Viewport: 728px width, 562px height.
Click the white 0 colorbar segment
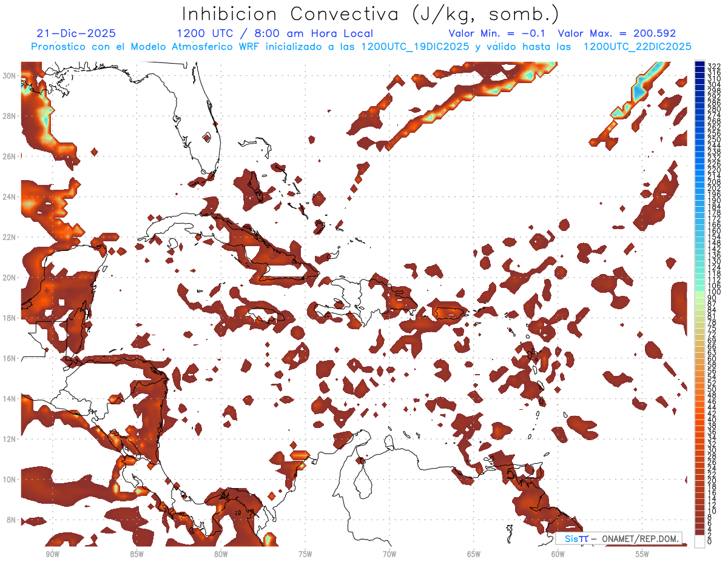(x=699, y=541)
